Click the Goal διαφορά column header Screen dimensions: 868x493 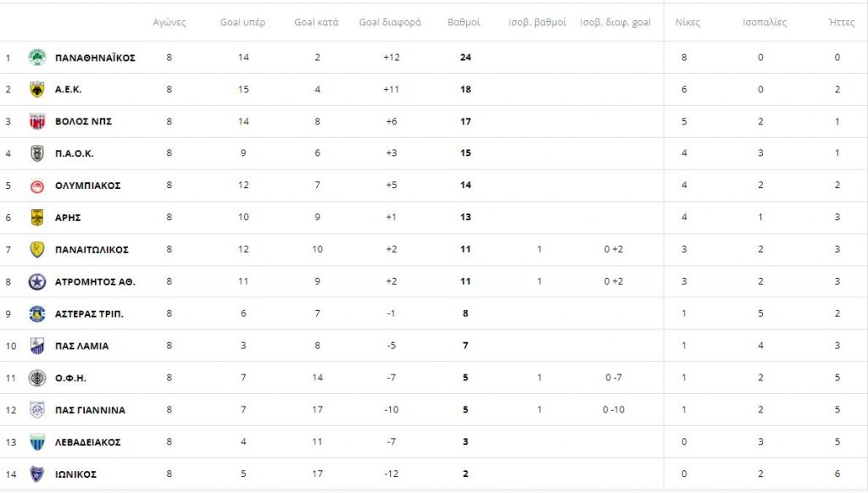[390, 22]
